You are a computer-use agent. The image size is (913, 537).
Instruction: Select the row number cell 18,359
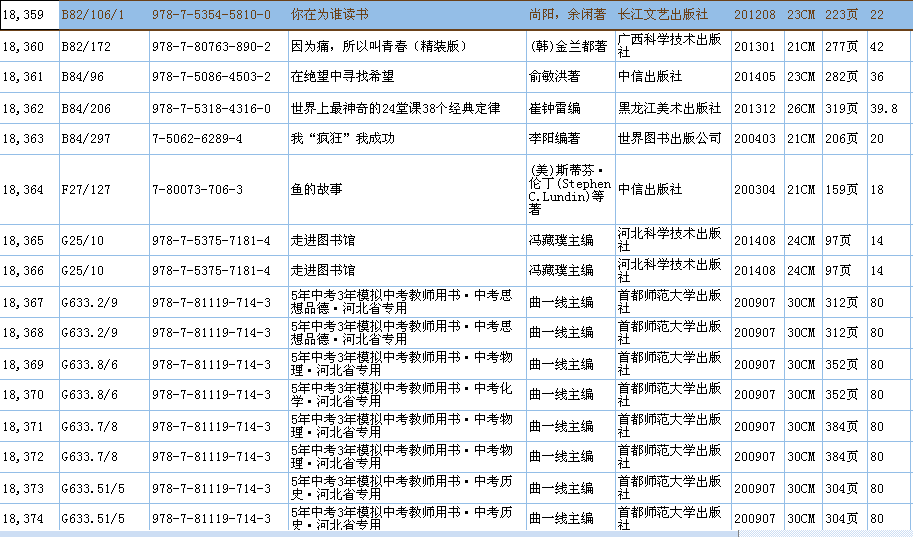pyautogui.click(x=30, y=15)
